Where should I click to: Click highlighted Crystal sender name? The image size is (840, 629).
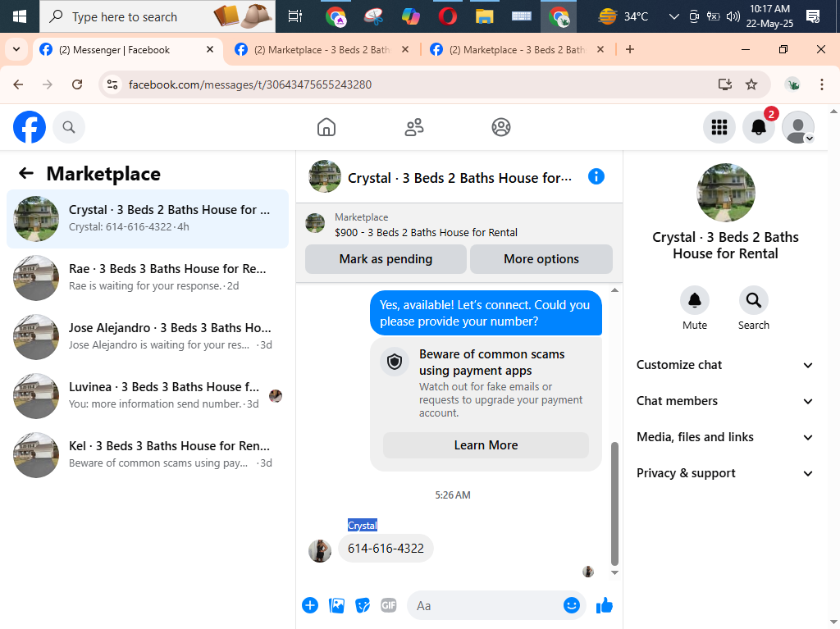point(362,526)
